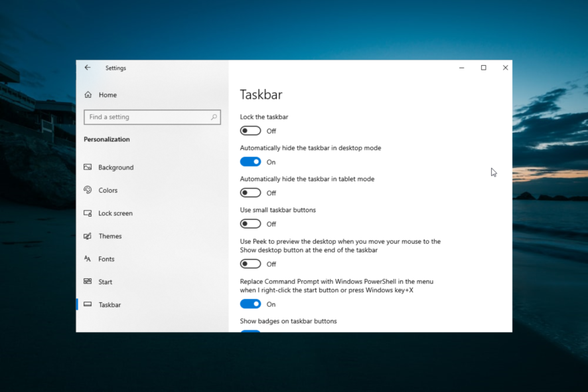The width and height of the screenshot is (588, 392).
Task: Click 'Lock the taskbar' label
Action: (x=264, y=117)
